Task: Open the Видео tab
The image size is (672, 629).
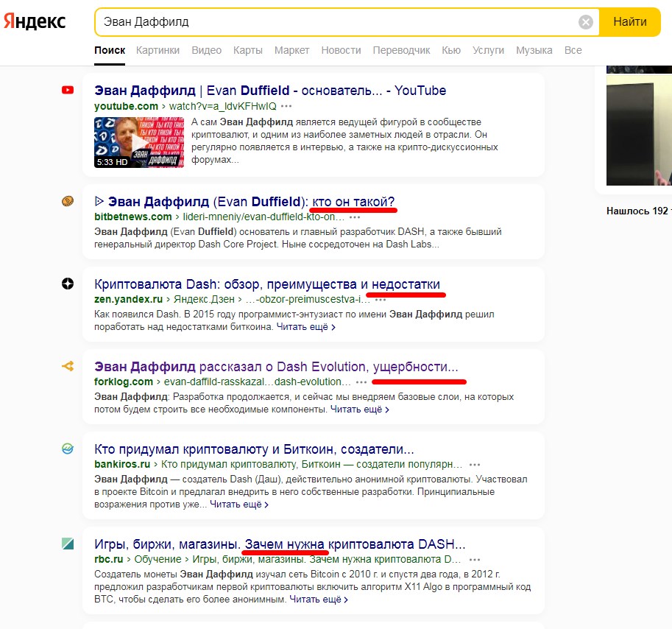Action: click(207, 50)
